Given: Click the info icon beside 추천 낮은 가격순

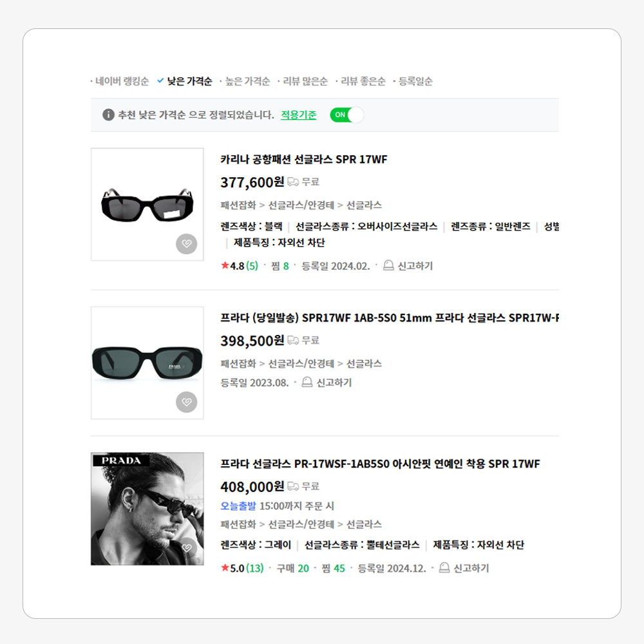Looking at the screenshot, I should (108, 115).
